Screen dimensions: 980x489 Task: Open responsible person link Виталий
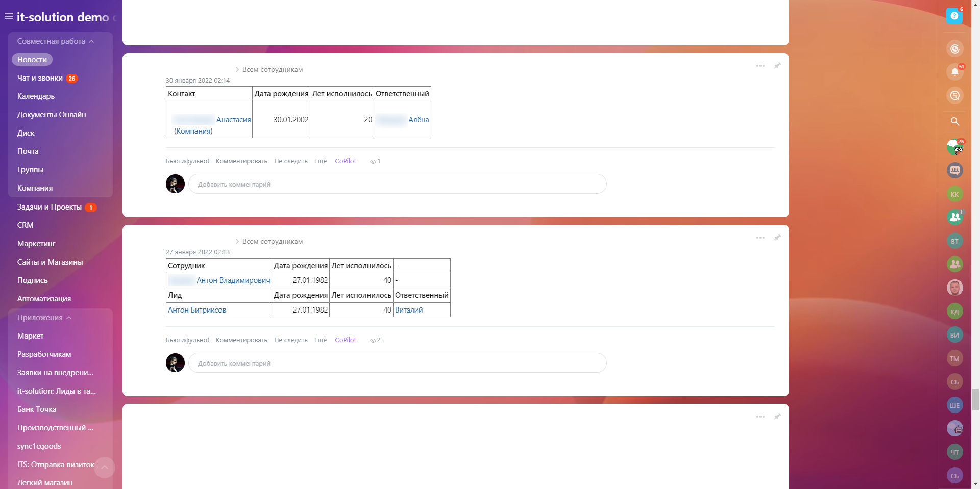(x=409, y=310)
